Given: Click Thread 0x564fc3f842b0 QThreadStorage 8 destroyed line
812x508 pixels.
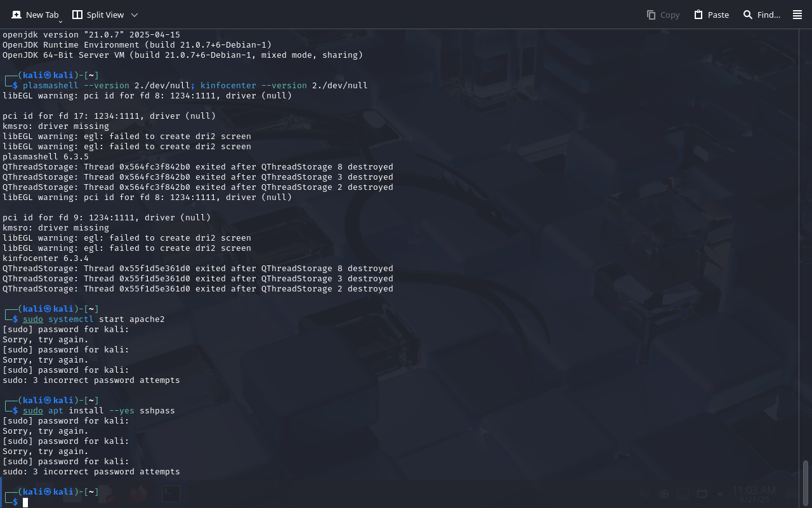Looking at the screenshot, I should coord(198,167).
